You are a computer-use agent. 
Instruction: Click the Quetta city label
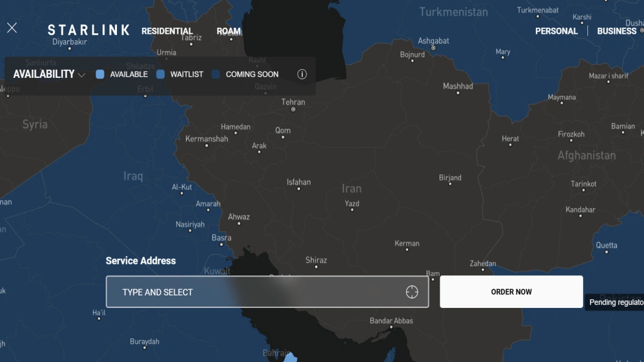pos(607,246)
